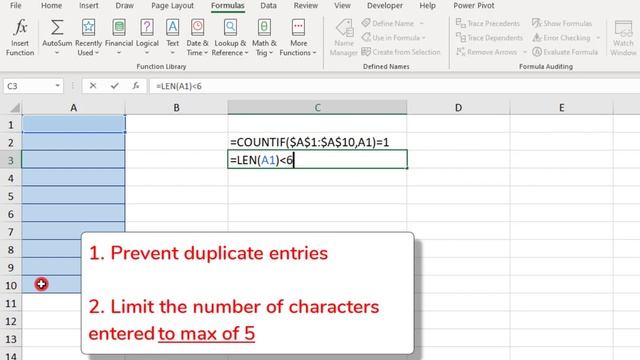640x360 pixels.
Task: Expand the AutoSum dropdown arrow
Action: pyautogui.click(x=57, y=53)
